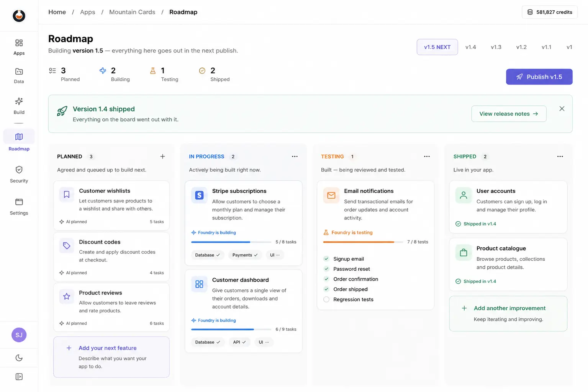The width and height of the screenshot is (588, 392).
Task: Click the Customer dashboard grid icon
Action: 199,284
